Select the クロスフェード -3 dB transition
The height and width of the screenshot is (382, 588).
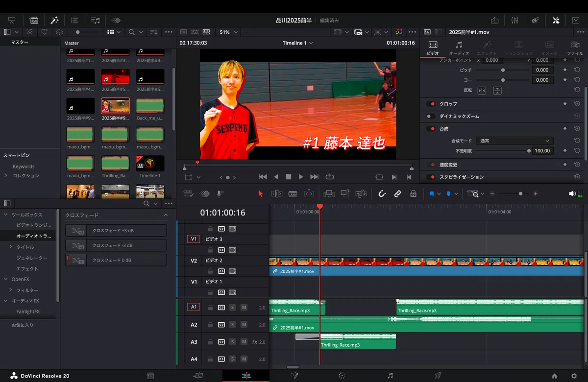tap(116, 245)
